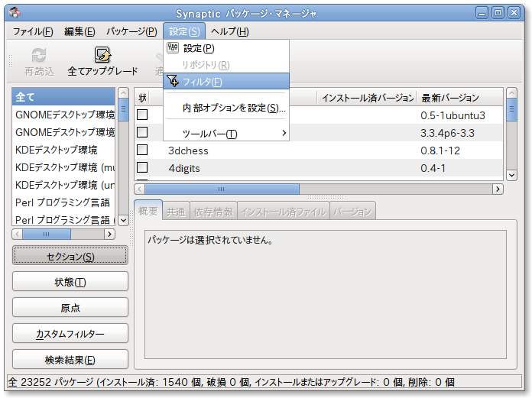Select the last Perl プログラミング言語 ( entry

(x=63, y=220)
